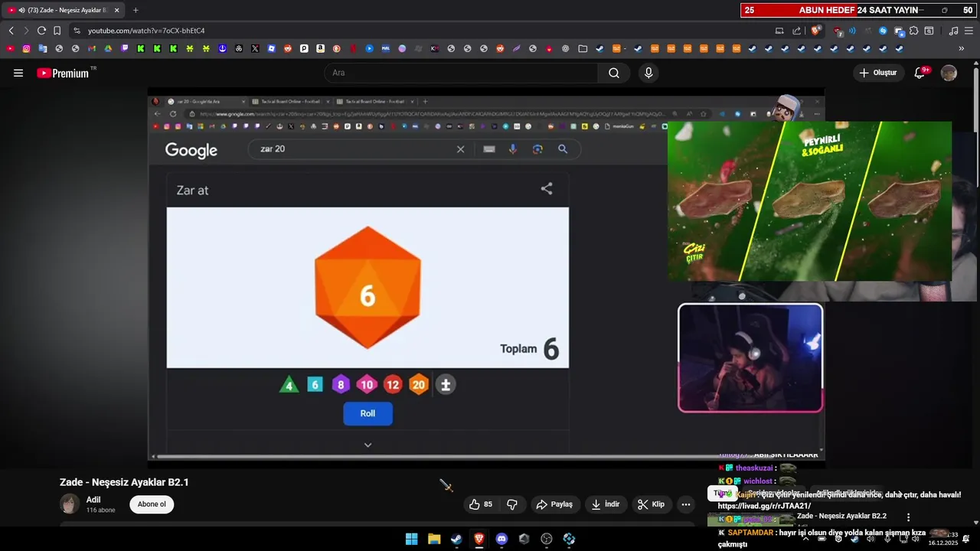Expand the dice widget down chevron
The image size is (980, 551).
point(367,445)
